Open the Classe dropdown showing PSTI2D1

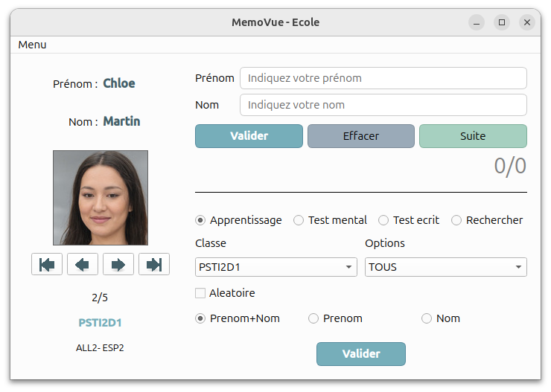click(276, 267)
